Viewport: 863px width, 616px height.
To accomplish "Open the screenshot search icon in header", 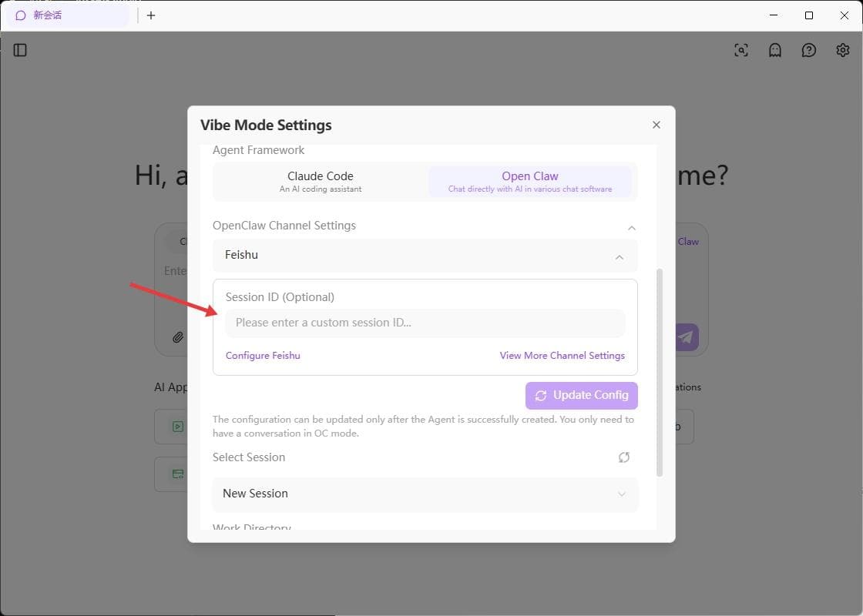I will click(740, 50).
